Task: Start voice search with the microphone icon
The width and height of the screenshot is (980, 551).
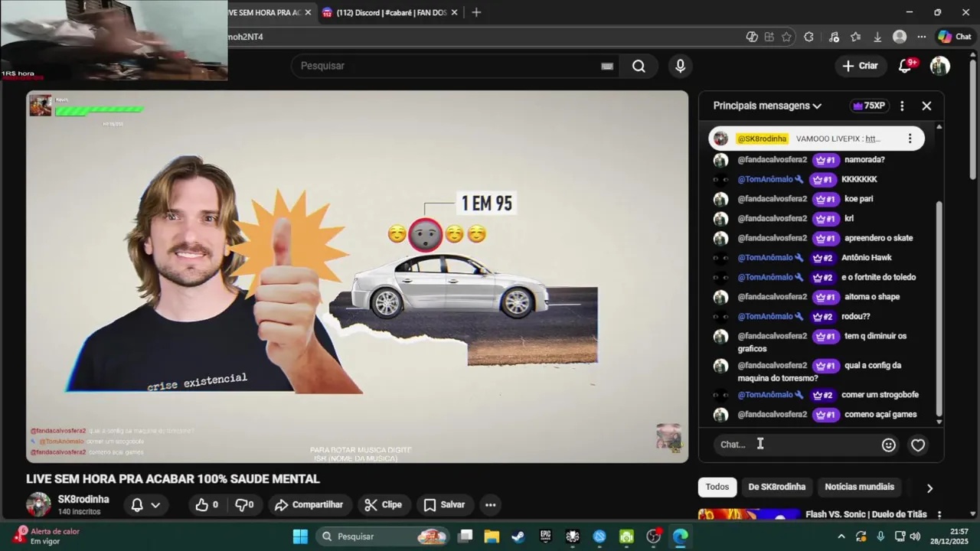Action: coord(680,66)
